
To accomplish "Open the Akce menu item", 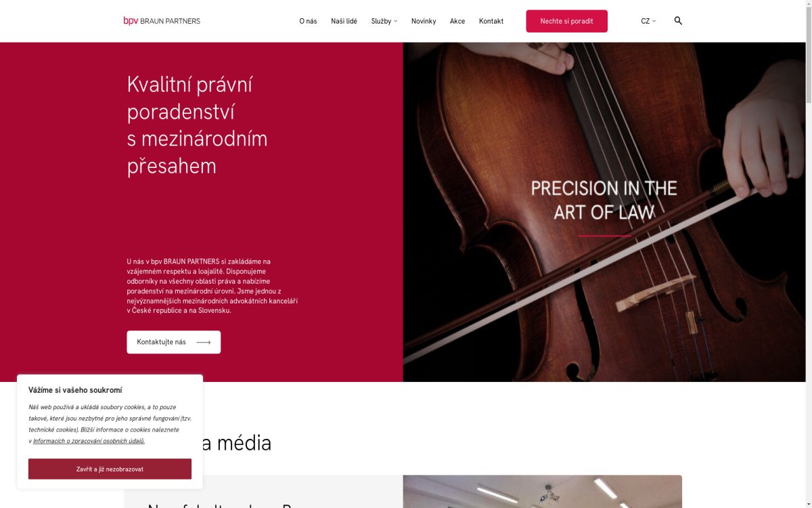I will (457, 21).
